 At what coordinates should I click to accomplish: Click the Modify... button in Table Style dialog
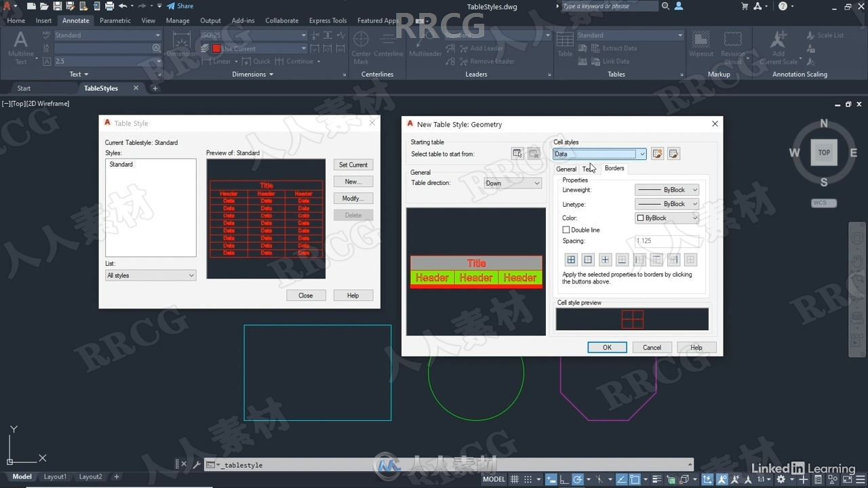click(x=353, y=199)
